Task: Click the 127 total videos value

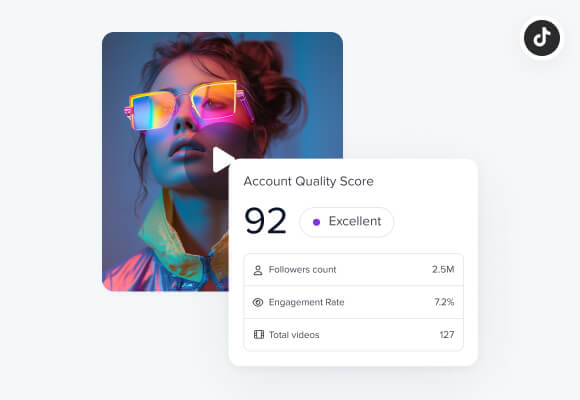Action: click(x=447, y=335)
